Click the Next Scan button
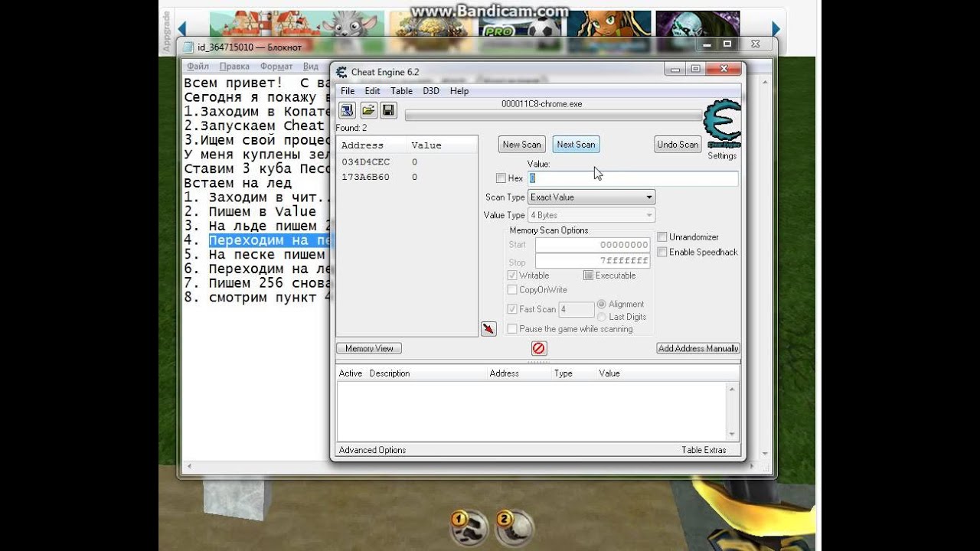Image resolution: width=980 pixels, height=551 pixels. coord(576,145)
